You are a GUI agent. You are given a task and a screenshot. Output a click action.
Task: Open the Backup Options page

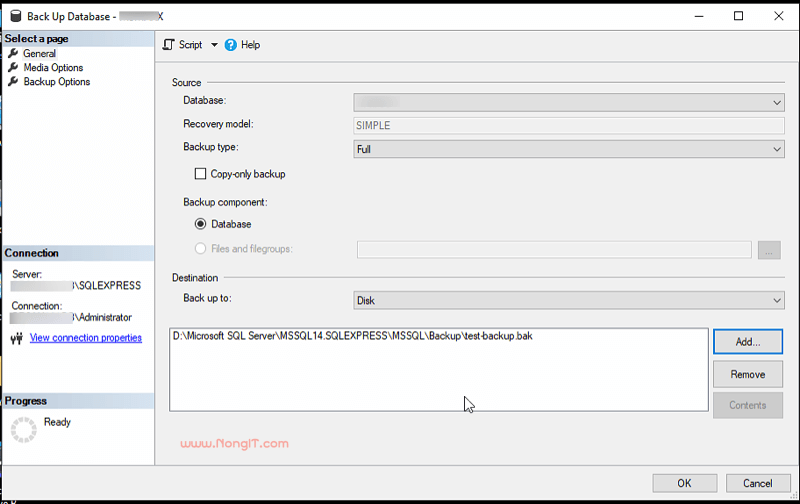pos(57,82)
